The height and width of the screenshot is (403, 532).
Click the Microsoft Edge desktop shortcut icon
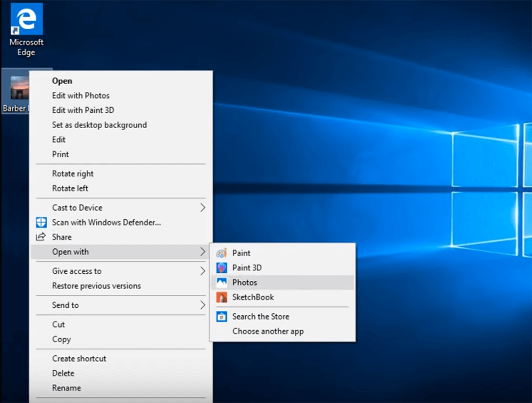[26, 20]
